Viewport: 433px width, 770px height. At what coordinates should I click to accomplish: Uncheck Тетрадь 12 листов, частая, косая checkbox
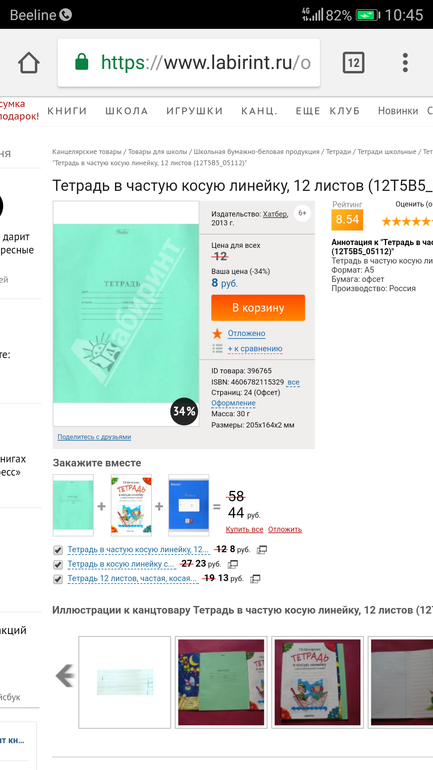tap(58, 579)
